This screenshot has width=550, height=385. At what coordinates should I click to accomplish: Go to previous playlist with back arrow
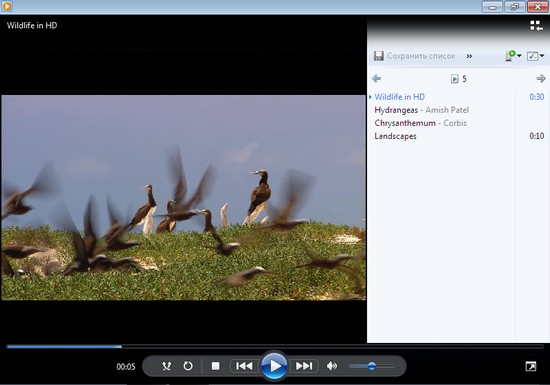click(x=376, y=78)
